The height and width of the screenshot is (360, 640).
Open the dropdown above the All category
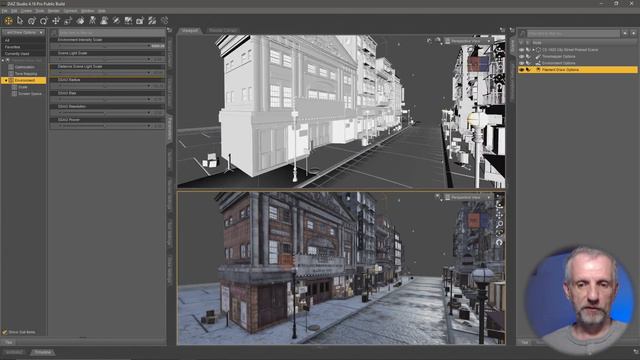[23, 33]
